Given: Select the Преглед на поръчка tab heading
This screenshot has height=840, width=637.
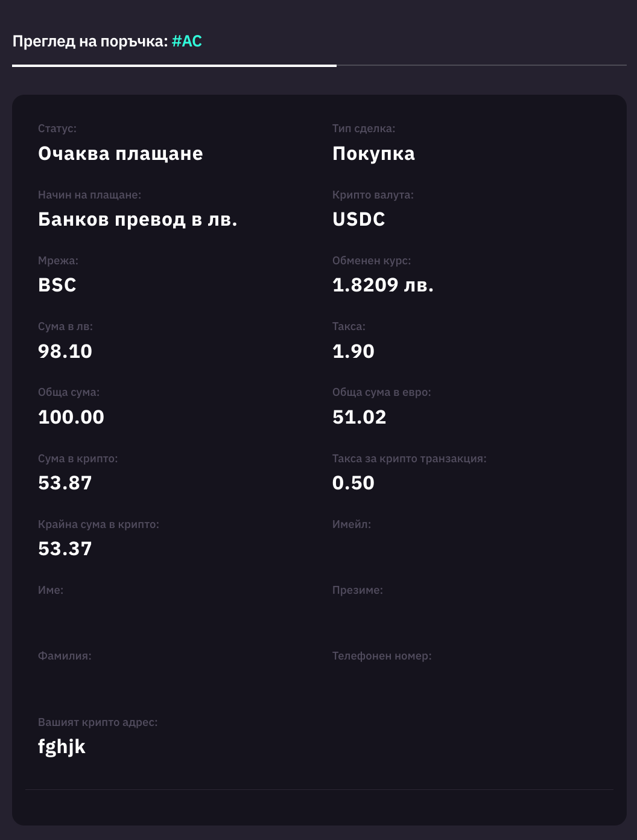Looking at the screenshot, I should click(x=90, y=42).
